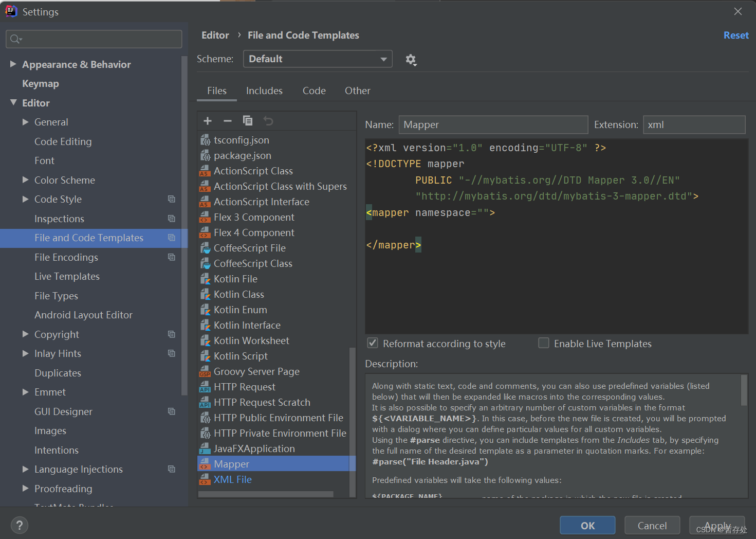Click the description panel scrollbar

[x=744, y=391]
